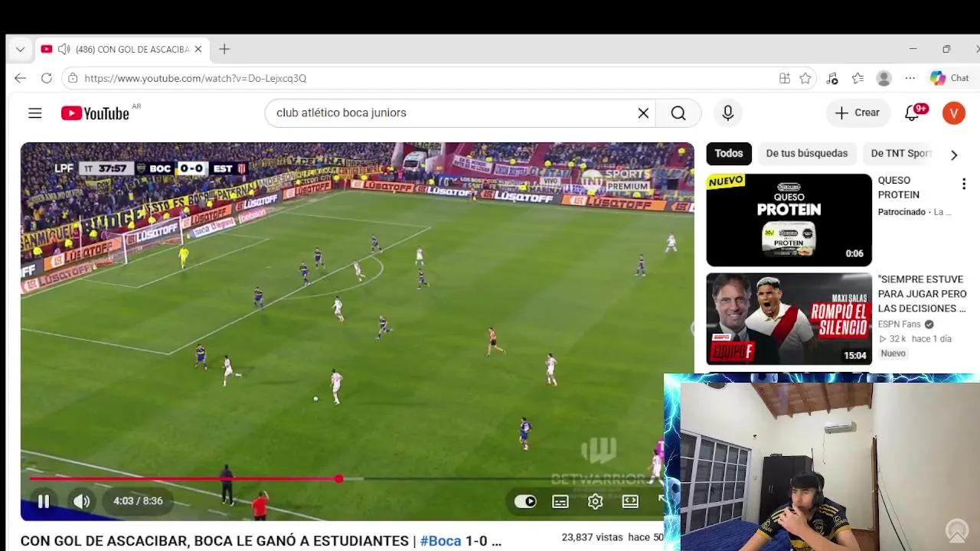This screenshot has width=980, height=551.
Task: Open the browser settings and more menu
Action: [x=910, y=78]
